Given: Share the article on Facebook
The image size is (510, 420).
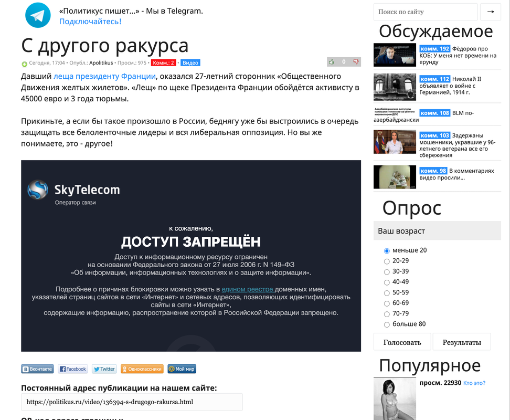Looking at the screenshot, I should pyautogui.click(x=73, y=369).
